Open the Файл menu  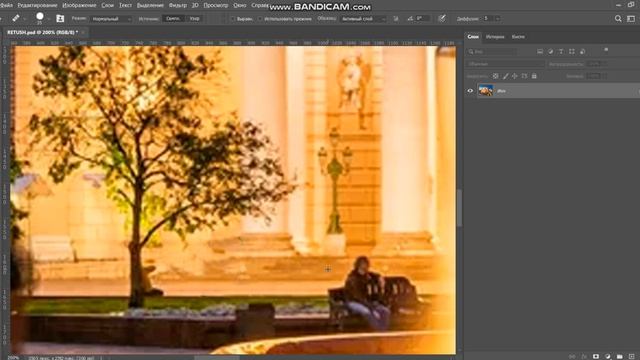[6, 5]
